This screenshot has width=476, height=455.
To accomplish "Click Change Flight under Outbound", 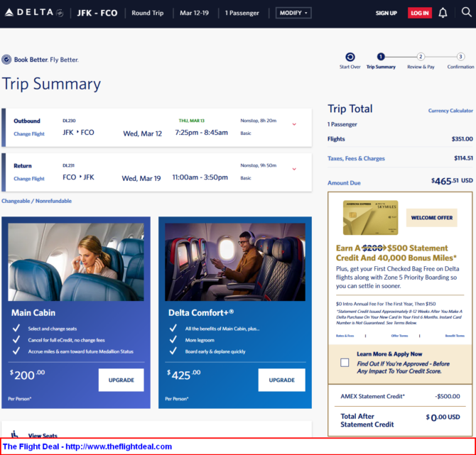I will pos(29,133).
